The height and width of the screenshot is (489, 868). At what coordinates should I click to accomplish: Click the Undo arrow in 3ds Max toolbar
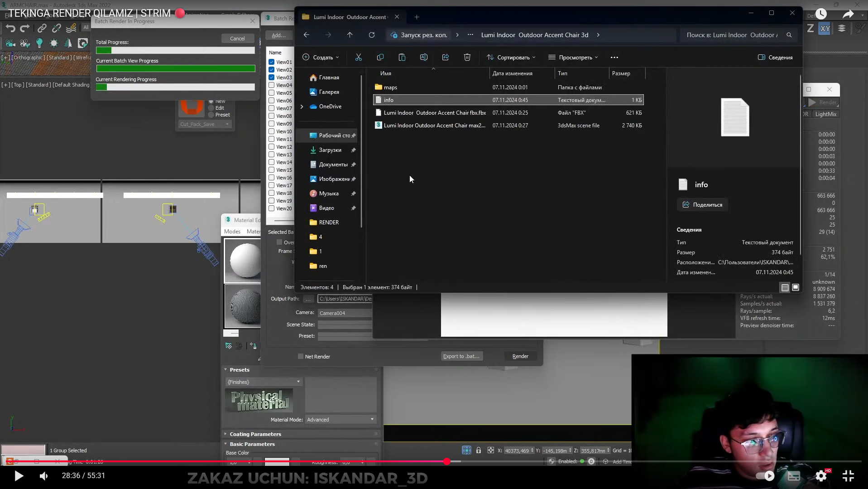[x=10, y=28]
